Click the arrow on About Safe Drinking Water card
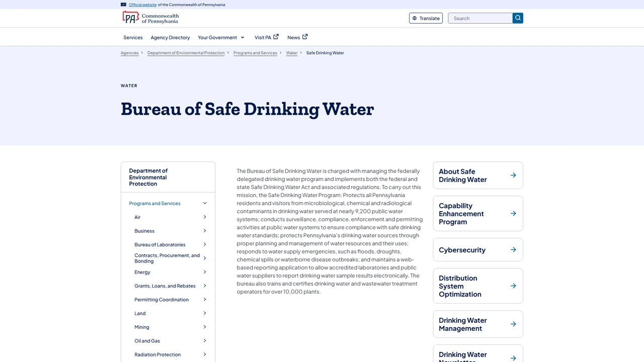The height and width of the screenshot is (362, 644). [513, 175]
